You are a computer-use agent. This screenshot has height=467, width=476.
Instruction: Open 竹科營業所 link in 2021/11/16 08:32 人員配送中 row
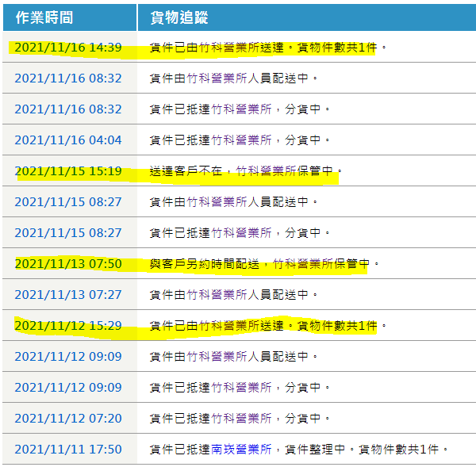pyautogui.click(x=217, y=78)
